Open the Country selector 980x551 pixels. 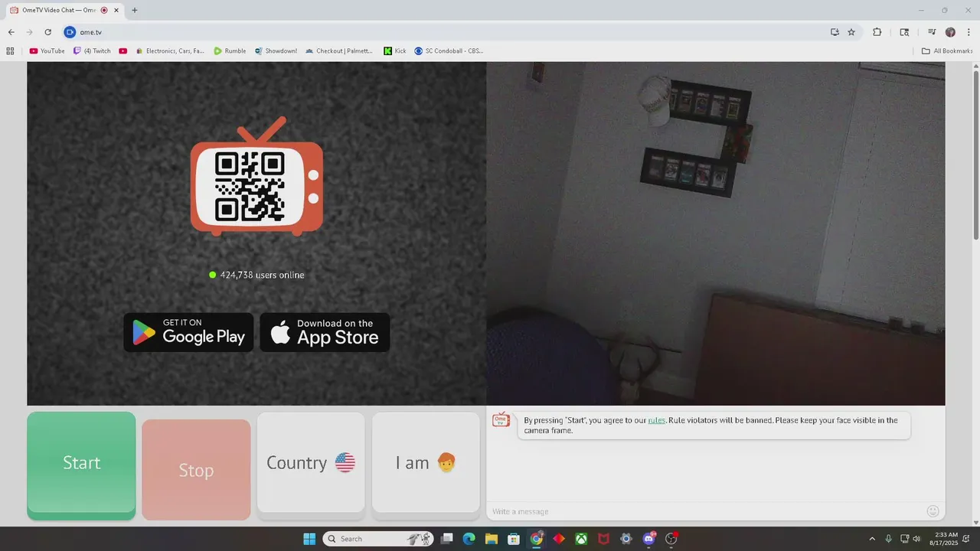[x=311, y=462]
